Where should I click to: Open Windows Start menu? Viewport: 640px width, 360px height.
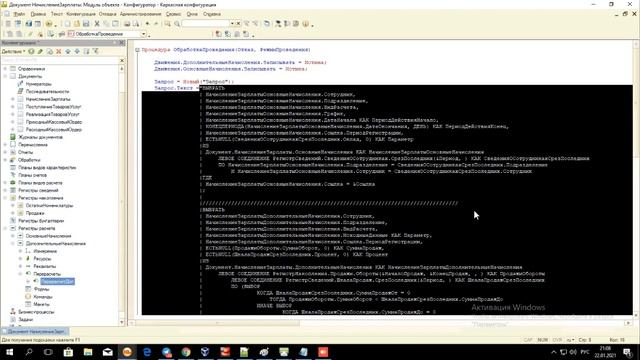[x=9, y=352]
